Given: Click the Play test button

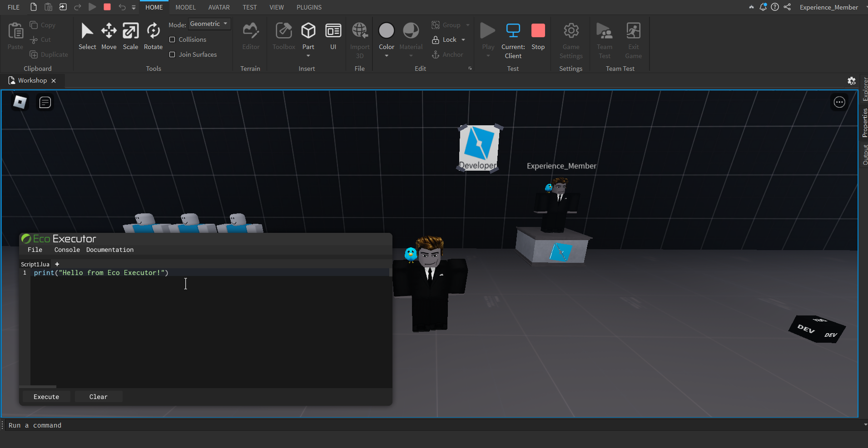Looking at the screenshot, I should coord(488,31).
